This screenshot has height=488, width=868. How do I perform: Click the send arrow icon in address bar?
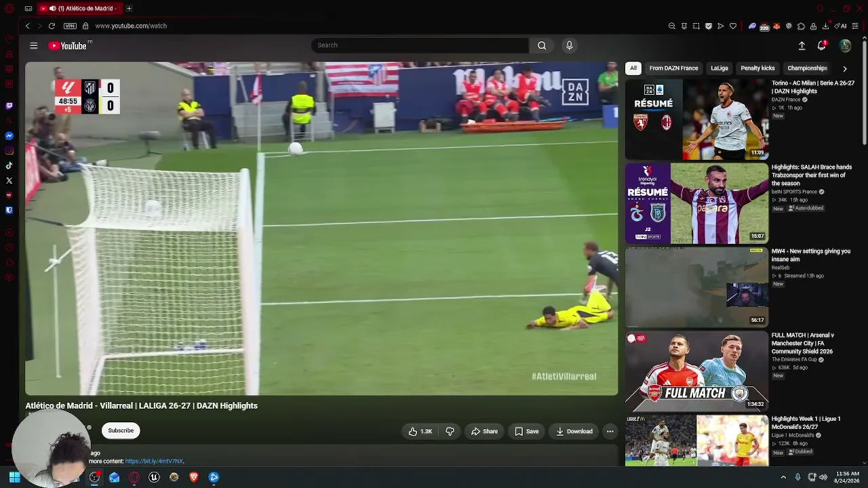pos(721,26)
